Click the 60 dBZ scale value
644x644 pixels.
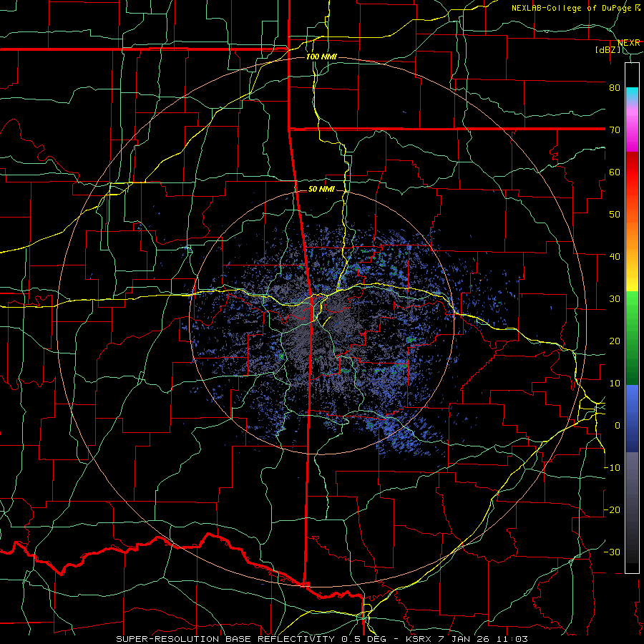(615, 172)
